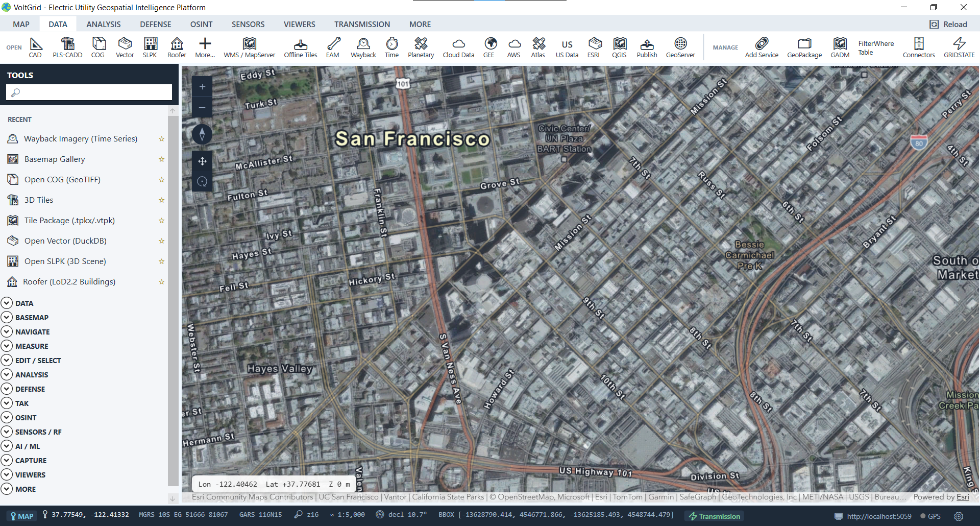The width and height of the screenshot is (980, 526).
Task: Expand the AI / ML tools group
Action: [x=7, y=446]
